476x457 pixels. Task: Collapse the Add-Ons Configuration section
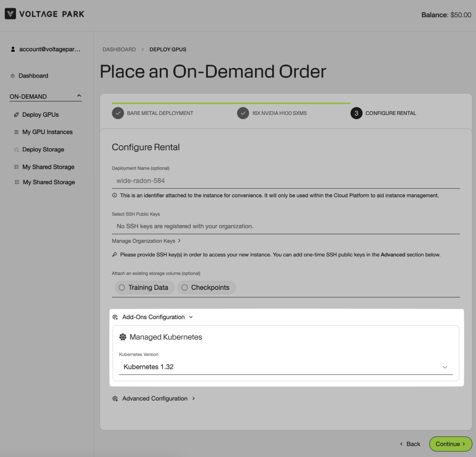tap(157, 317)
